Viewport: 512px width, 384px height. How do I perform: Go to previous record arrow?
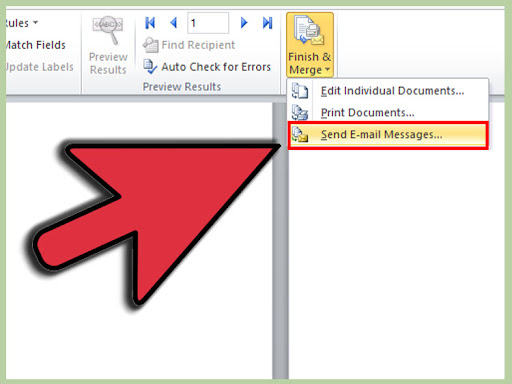point(173,23)
